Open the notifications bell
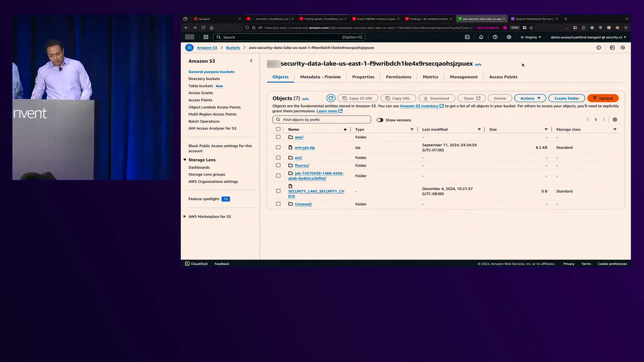The height and width of the screenshot is (362, 644). click(x=481, y=37)
